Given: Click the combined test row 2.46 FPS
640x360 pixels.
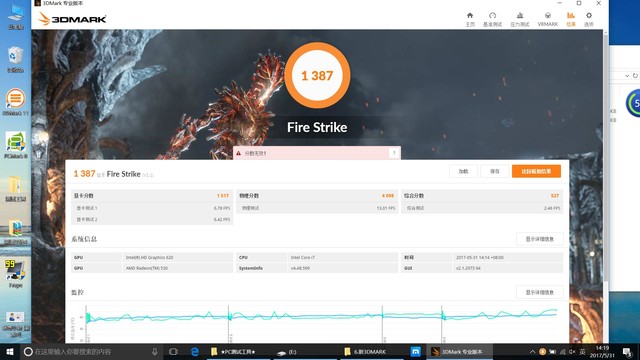Looking at the screenshot, I should [x=482, y=208].
